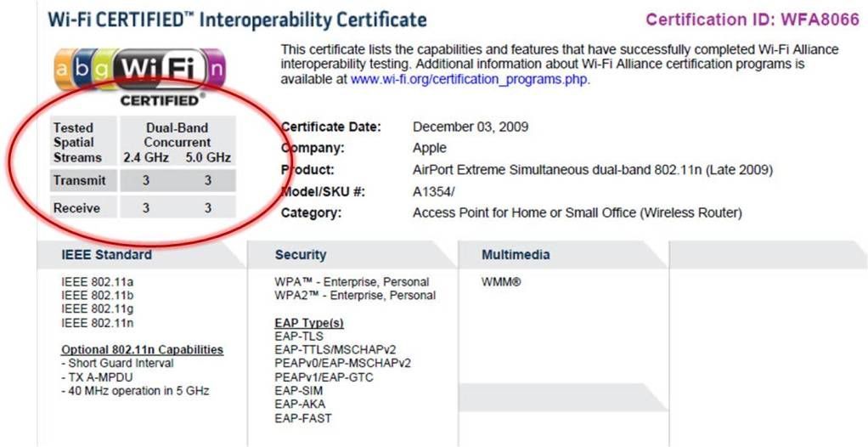868x447 pixels.
Task: Click the Certification ID WFA8066 text
Action: [x=752, y=20]
